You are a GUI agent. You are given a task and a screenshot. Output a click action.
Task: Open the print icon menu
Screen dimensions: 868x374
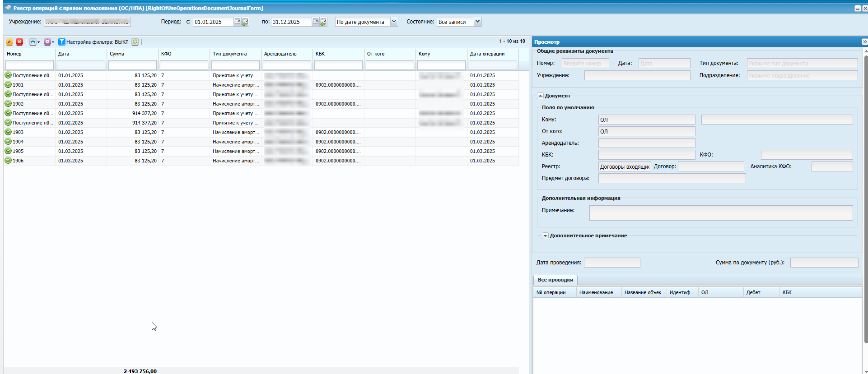34,42
